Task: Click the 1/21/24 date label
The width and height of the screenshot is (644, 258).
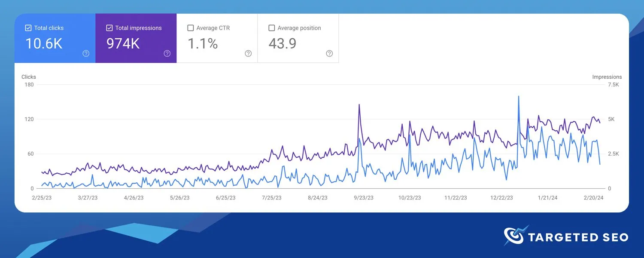Action: click(x=548, y=198)
